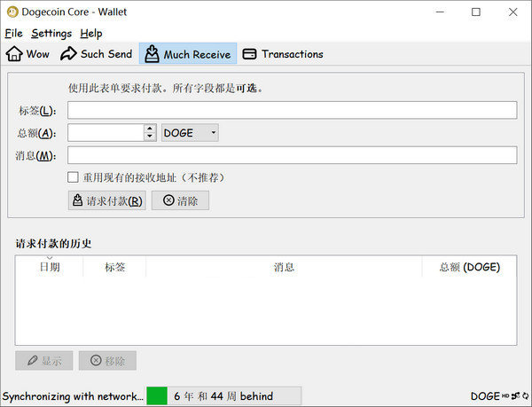
Task: Click the 标签(L) label input field
Action: point(292,110)
